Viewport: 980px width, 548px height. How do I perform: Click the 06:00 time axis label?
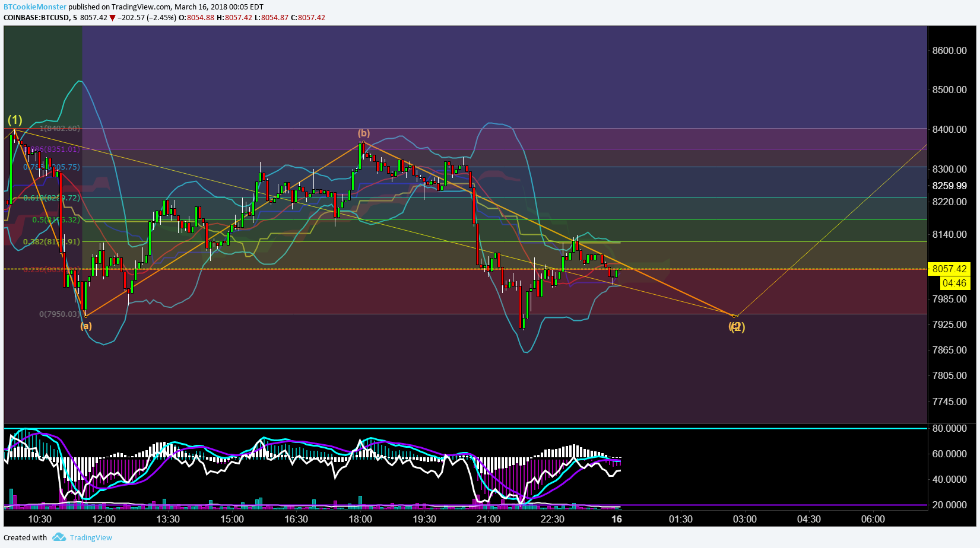pyautogui.click(x=873, y=519)
